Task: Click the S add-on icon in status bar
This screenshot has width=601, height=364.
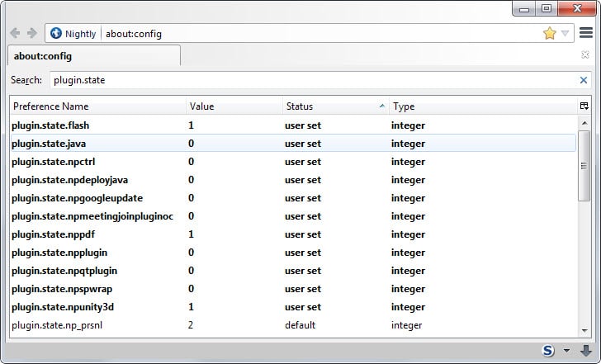Action: [549, 350]
